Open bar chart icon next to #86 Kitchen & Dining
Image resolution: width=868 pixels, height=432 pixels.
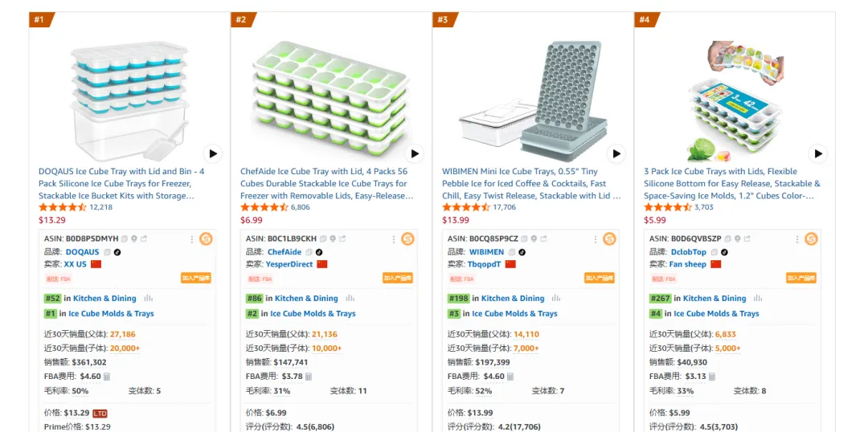pyautogui.click(x=350, y=298)
